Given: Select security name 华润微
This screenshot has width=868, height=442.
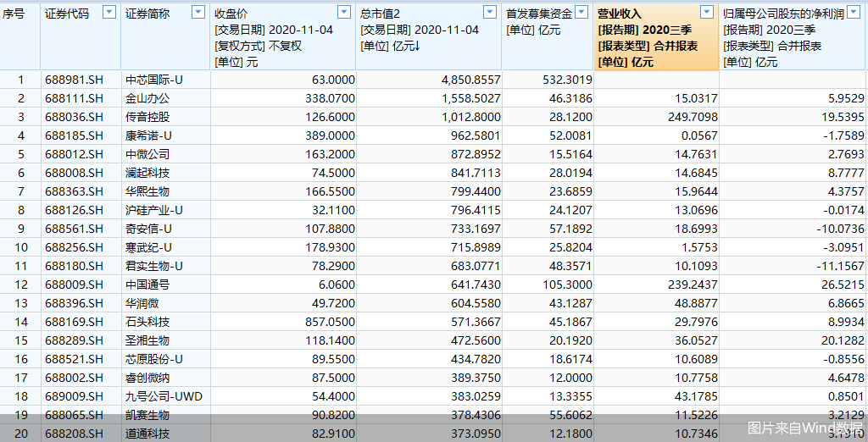Looking at the screenshot, I should [x=142, y=303].
